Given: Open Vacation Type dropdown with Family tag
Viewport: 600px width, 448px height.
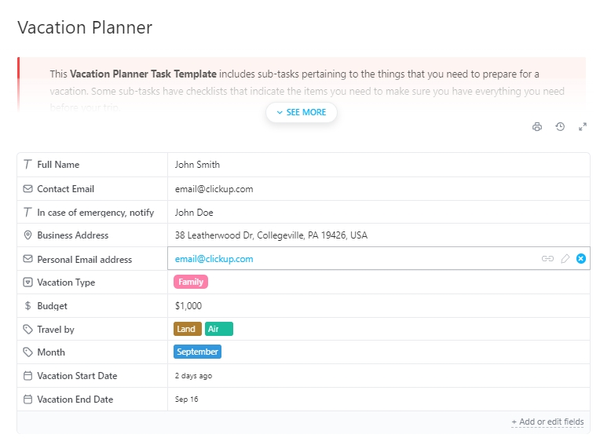Looking at the screenshot, I should pyautogui.click(x=190, y=282).
